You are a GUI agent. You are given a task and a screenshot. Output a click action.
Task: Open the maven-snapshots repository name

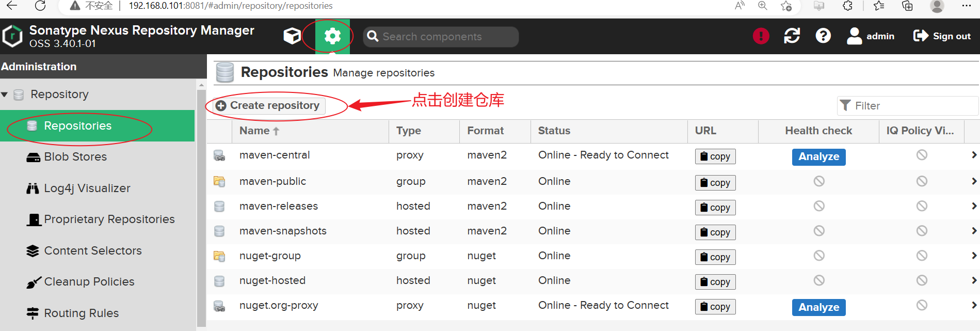pos(283,231)
